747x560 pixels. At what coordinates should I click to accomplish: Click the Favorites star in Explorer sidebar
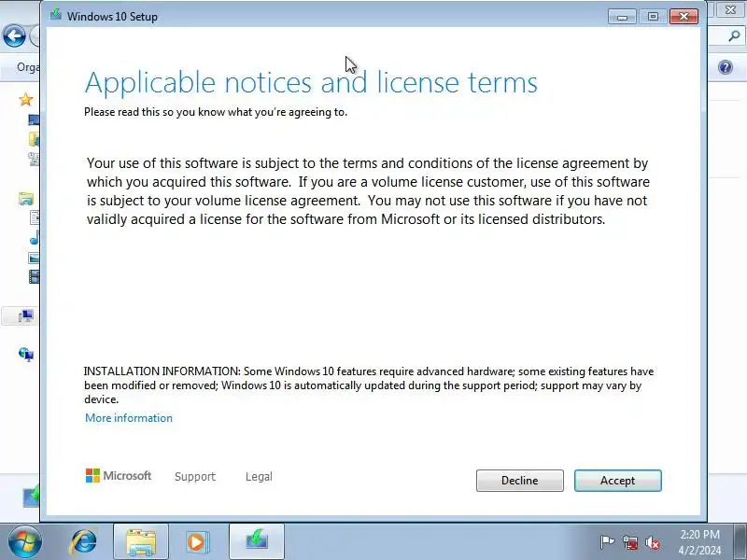click(26, 100)
